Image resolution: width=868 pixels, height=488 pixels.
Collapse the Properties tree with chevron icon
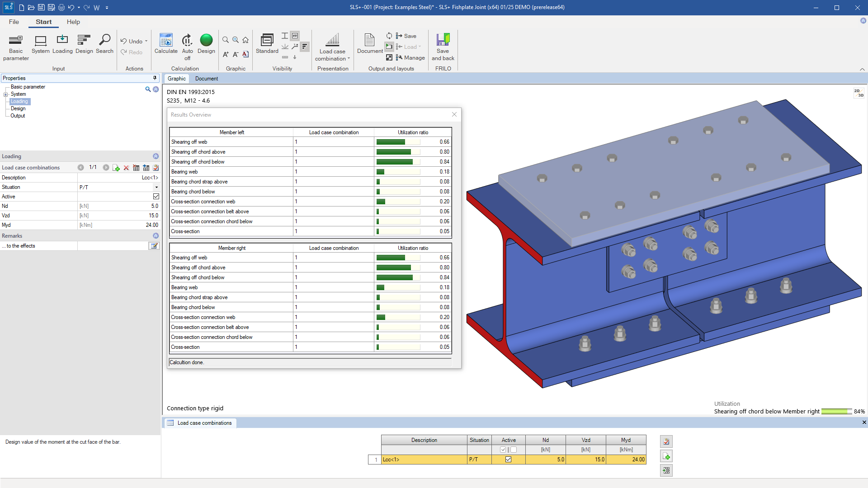tap(156, 89)
